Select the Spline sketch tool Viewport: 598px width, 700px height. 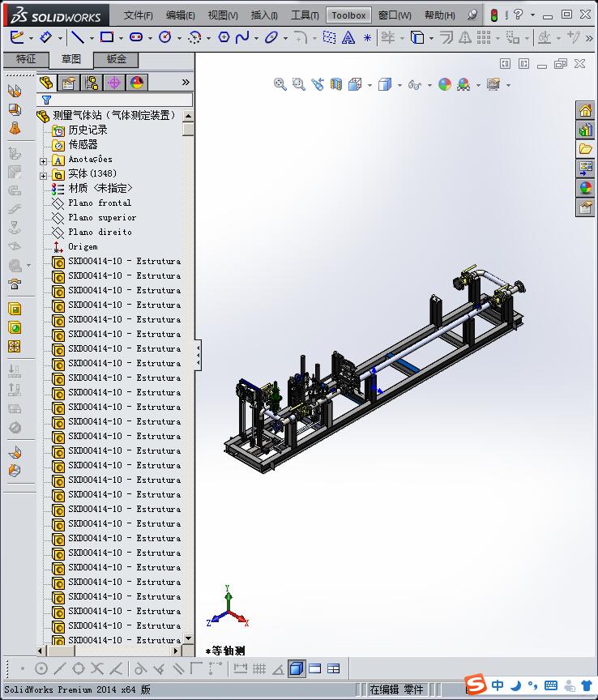point(242,37)
